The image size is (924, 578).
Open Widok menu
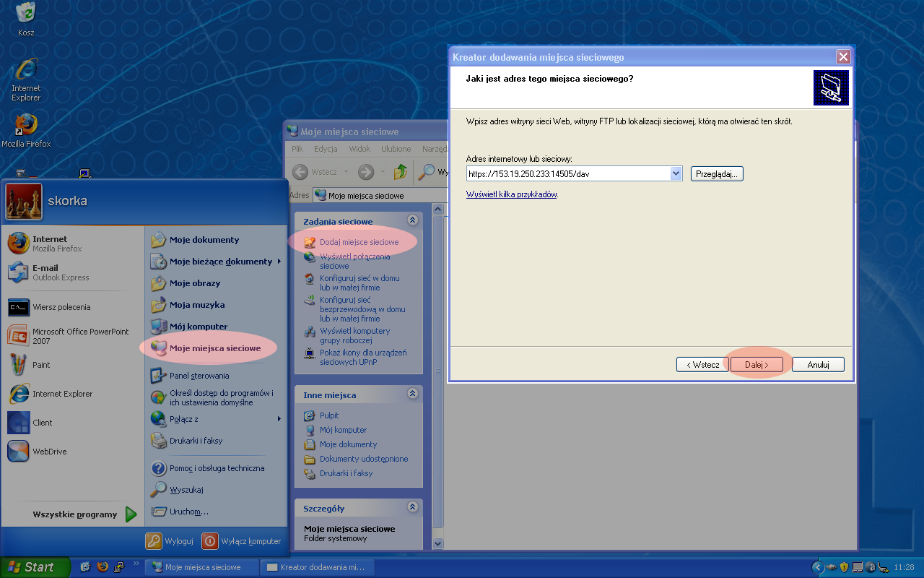359,149
